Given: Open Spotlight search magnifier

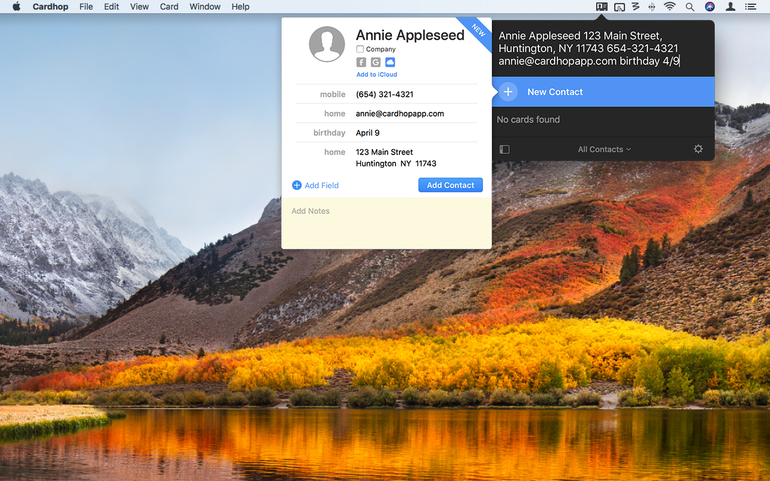Looking at the screenshot, I should click(x=690, y=7).
